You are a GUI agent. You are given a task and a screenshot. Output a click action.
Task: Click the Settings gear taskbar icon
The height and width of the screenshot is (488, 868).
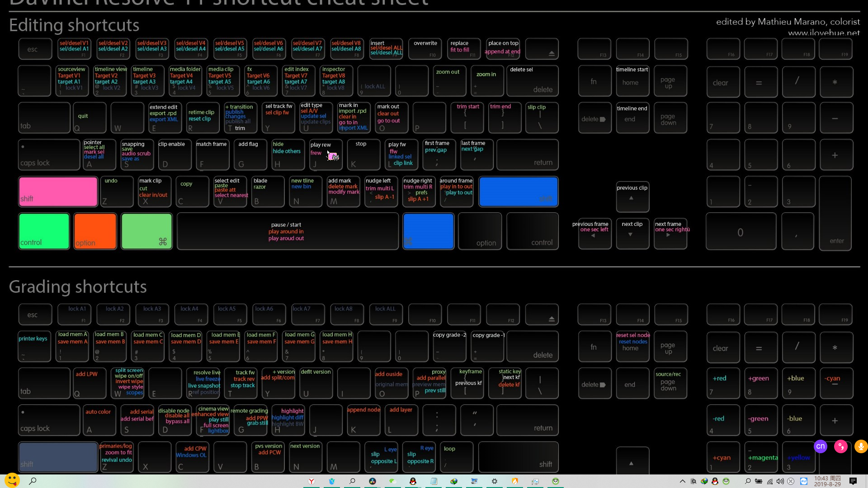[x=495, y=481]
